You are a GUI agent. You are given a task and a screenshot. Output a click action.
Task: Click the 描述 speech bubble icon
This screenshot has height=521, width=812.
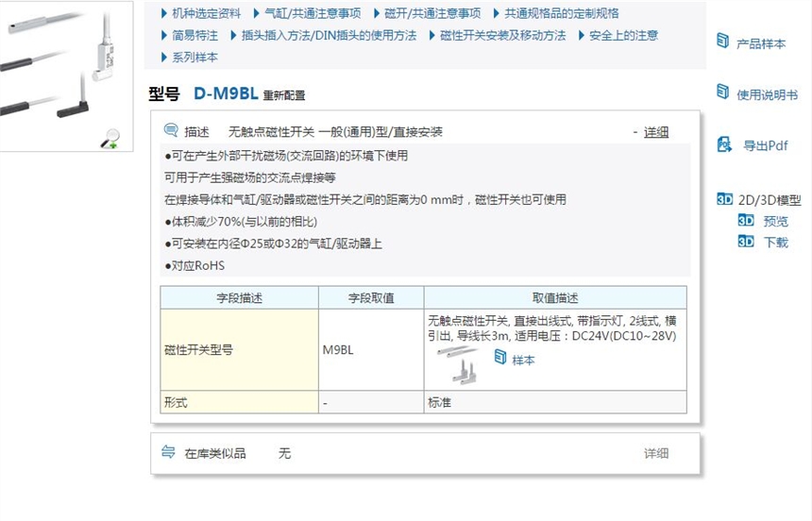click(171, 131)
